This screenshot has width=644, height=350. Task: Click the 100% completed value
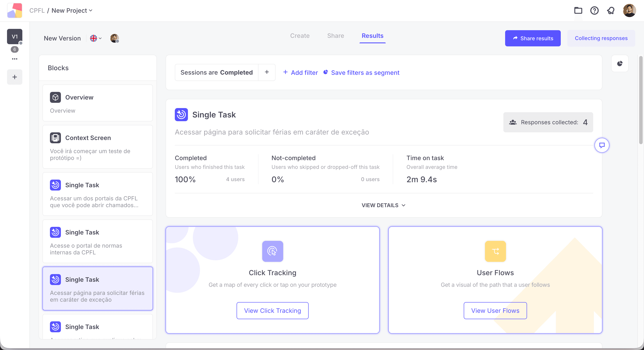coord(185,179)
